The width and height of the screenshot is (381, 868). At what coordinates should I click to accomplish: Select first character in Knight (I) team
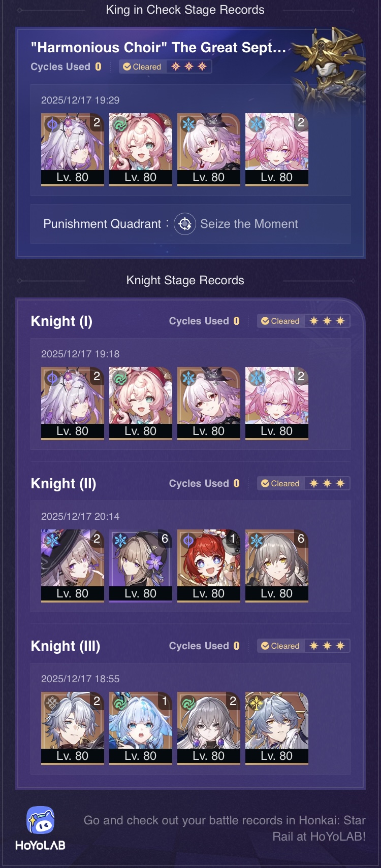[73, 403]
